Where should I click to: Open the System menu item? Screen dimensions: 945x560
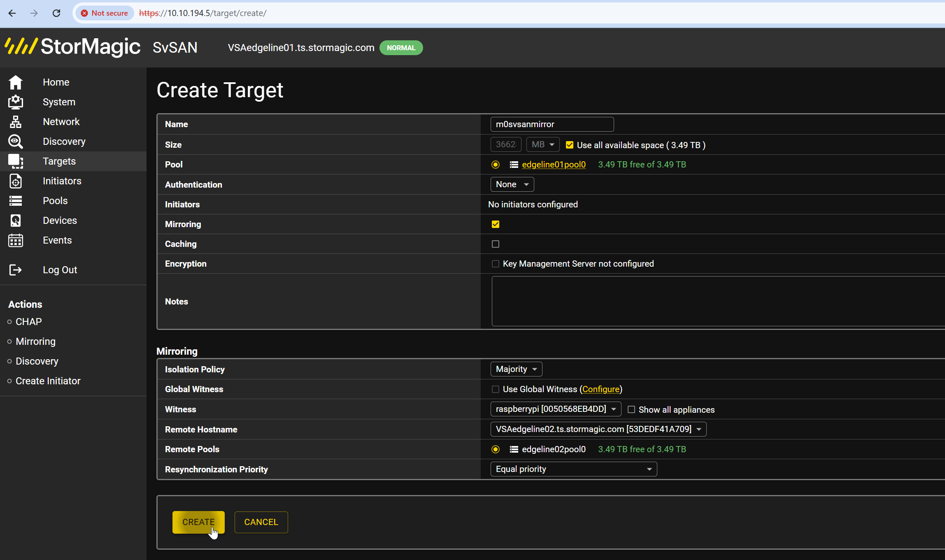coord(59,102)
